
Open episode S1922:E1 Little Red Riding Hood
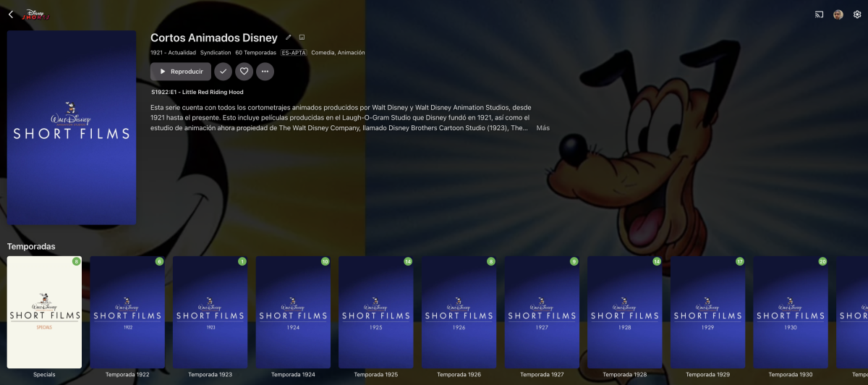[197, 93]
